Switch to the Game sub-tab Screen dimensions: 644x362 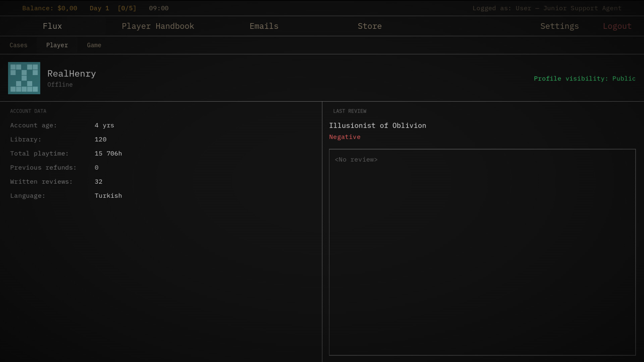(x=94, y=45)
